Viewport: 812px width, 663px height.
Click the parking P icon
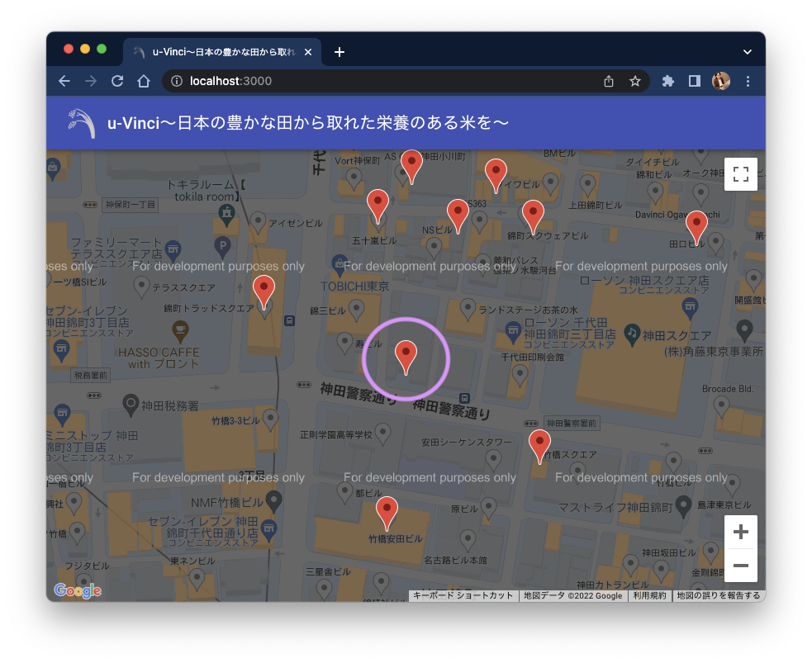click(x=223, y=247)
